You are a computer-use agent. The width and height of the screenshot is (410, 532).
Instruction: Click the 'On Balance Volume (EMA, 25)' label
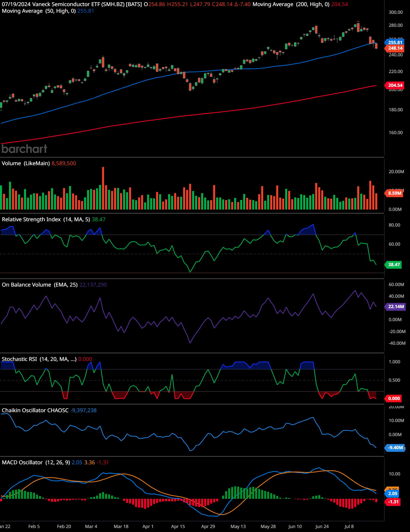point(40,285)
